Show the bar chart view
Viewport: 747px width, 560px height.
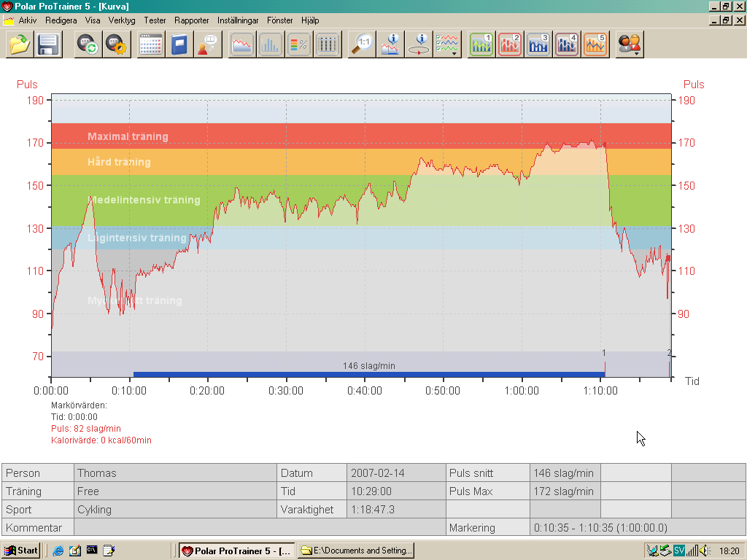pos(271,44)
